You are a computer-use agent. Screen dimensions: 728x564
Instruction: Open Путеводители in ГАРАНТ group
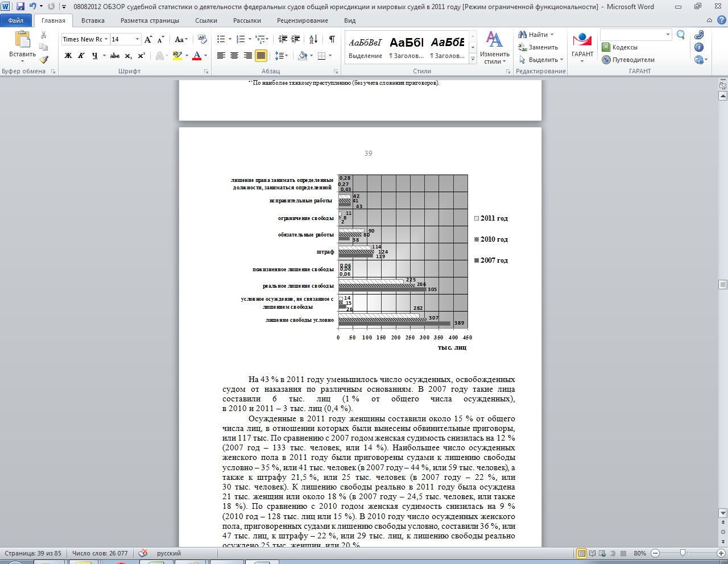628,60
